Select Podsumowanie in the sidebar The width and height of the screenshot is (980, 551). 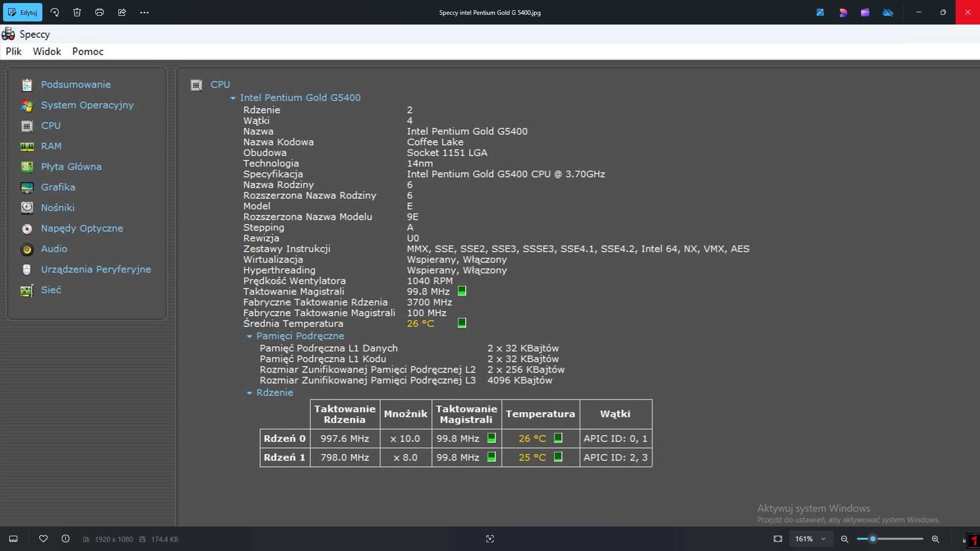(x=76, y=85)
